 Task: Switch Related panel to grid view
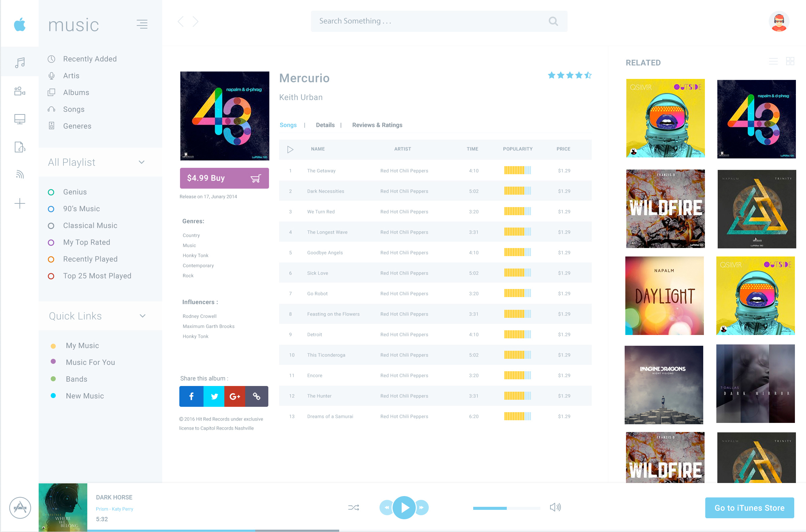click(790, 61)
